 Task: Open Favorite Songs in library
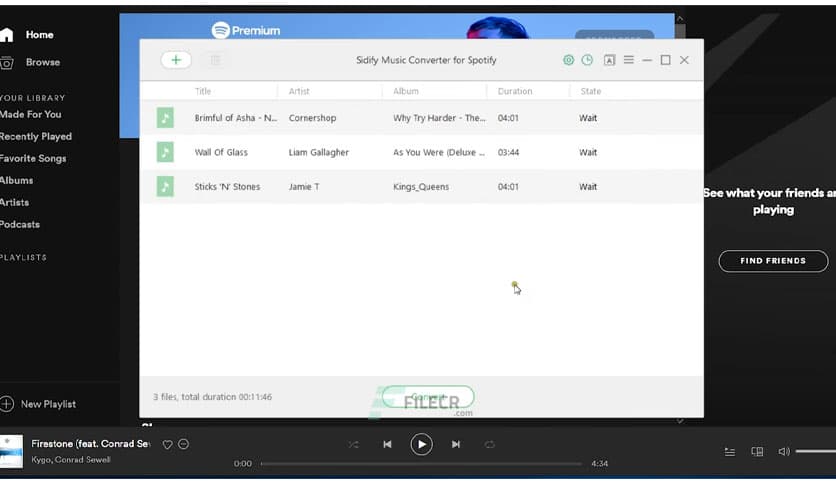coord(33,158)
